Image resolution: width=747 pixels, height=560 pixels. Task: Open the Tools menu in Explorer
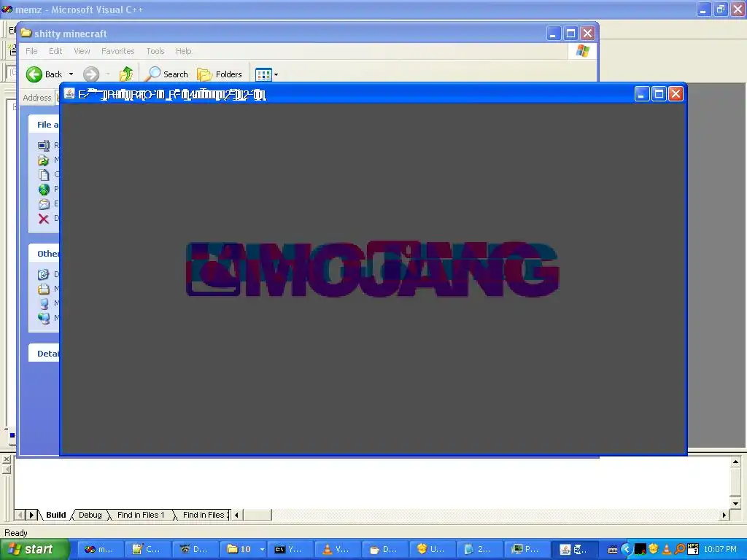(x=155, y=51)
